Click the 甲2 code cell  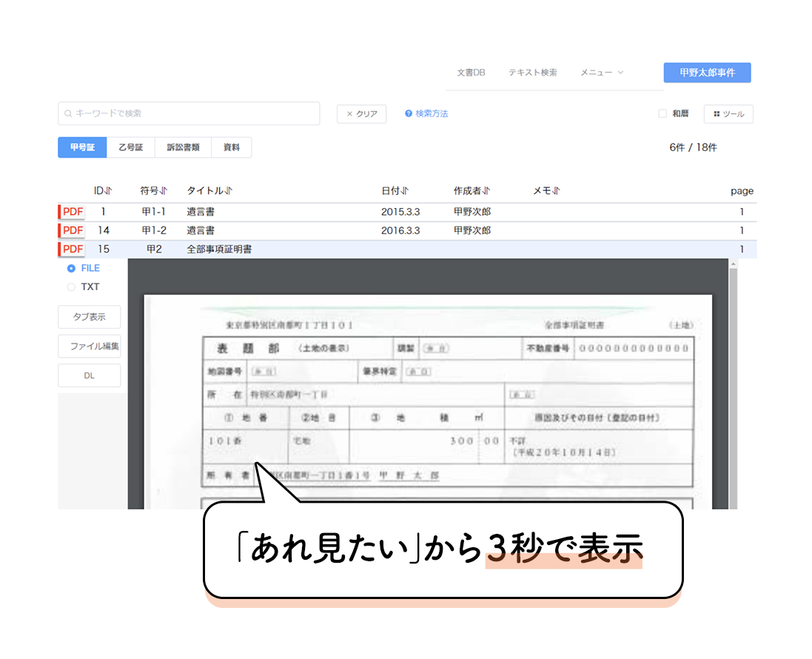[154, 250]
